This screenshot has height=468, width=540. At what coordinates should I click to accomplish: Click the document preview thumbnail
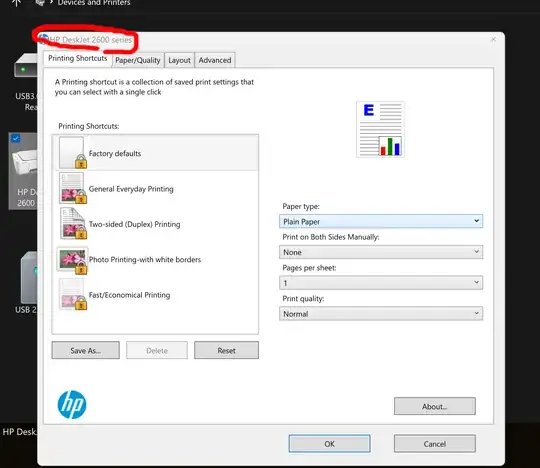(380, 129)
